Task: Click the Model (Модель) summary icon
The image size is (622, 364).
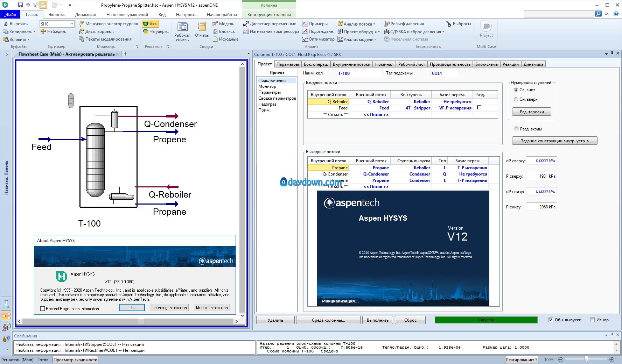Action: tap(215, 24)
